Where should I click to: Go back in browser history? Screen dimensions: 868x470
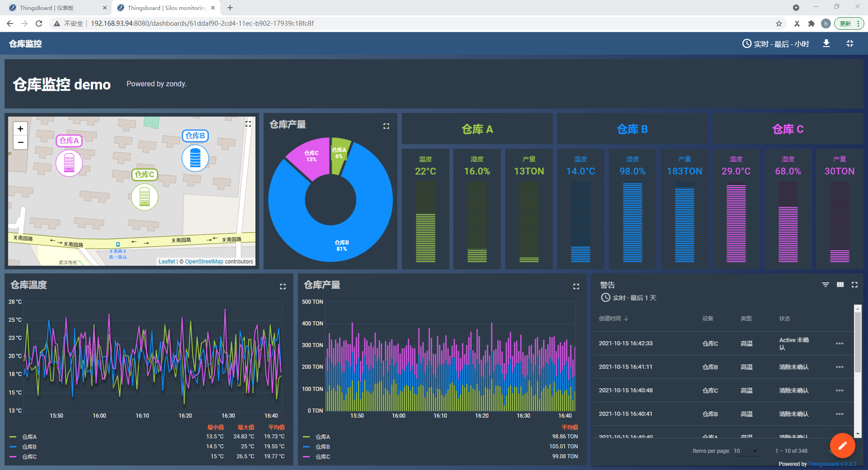point(10,23)
